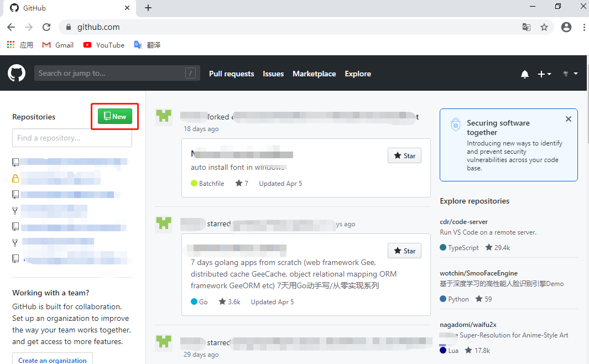Click 17.8k star count of waifu2x
Viewport: 589px width, 364px height.
(477, 351)
